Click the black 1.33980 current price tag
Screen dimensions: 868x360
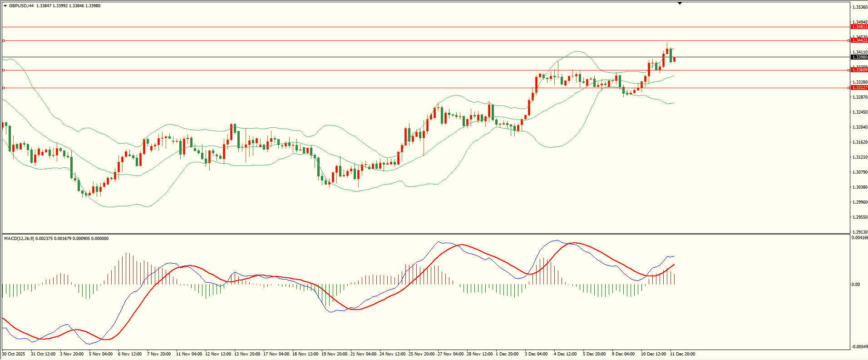coord(859,57)
